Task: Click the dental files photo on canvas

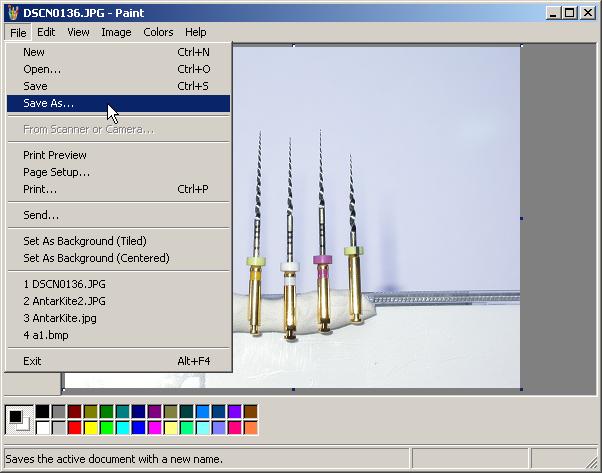Action: click(376, 217)
